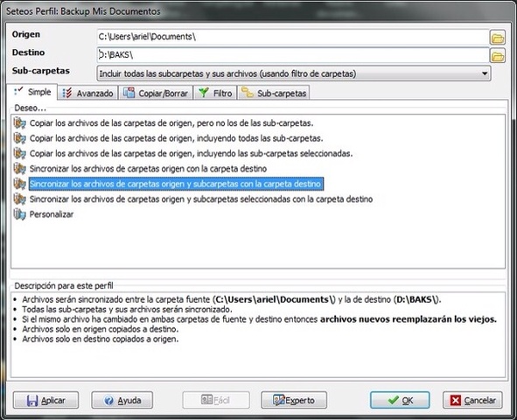Browse for Destino folder using folder icon

[x=497, y=56]
